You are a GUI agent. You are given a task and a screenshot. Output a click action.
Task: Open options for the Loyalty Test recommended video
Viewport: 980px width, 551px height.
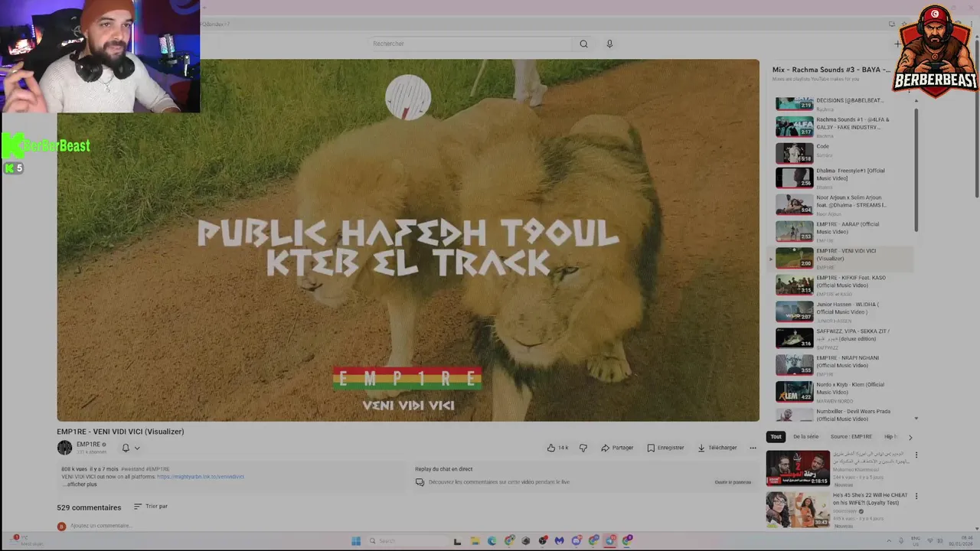[x=916, y=496]
